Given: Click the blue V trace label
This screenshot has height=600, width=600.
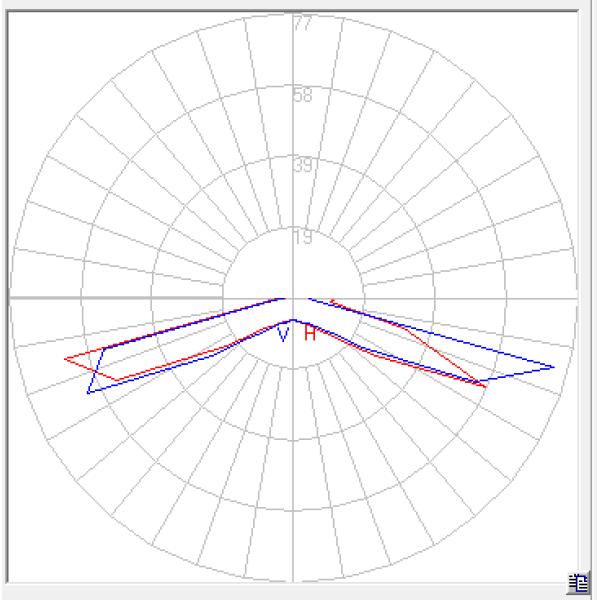Looking at the screenshot, I should (284, 335).
